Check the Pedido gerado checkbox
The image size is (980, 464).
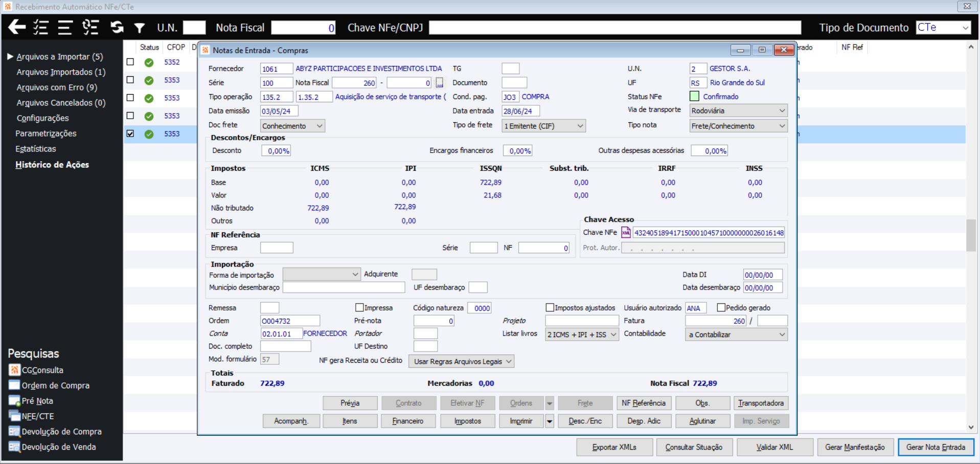[x=721, y=307]
